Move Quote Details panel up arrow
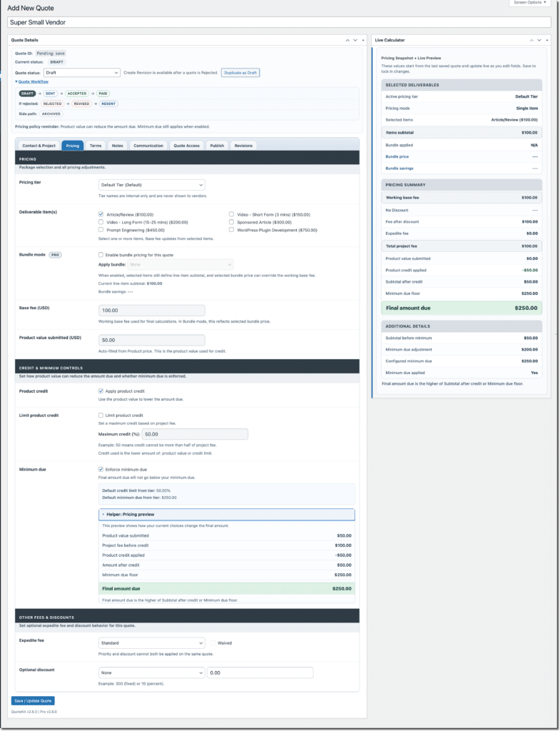The width and height of the screenshot is (560, 731). [347, 40]
